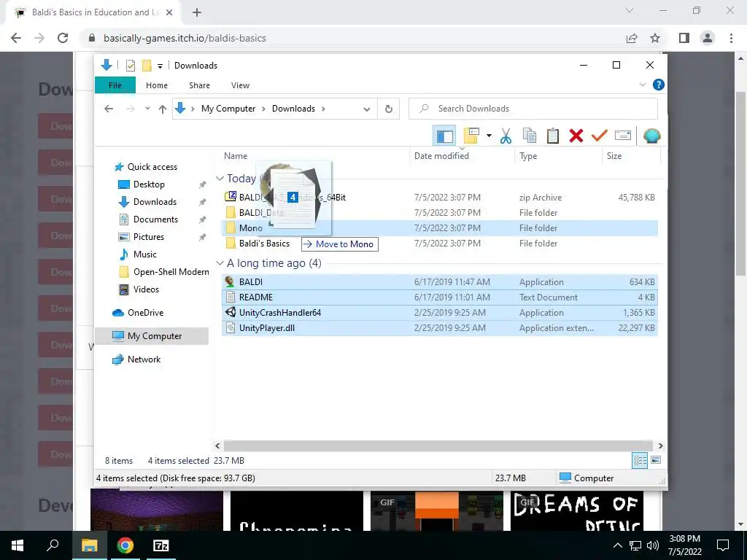The height and width of the screenshot is (560, 747).
Task: Open the View ribbon tab
Action: 240,85
